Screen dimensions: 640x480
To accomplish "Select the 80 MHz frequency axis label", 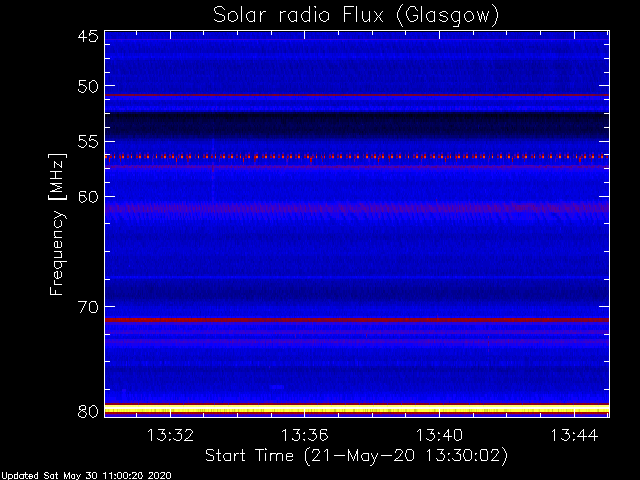I will point(88,411).
